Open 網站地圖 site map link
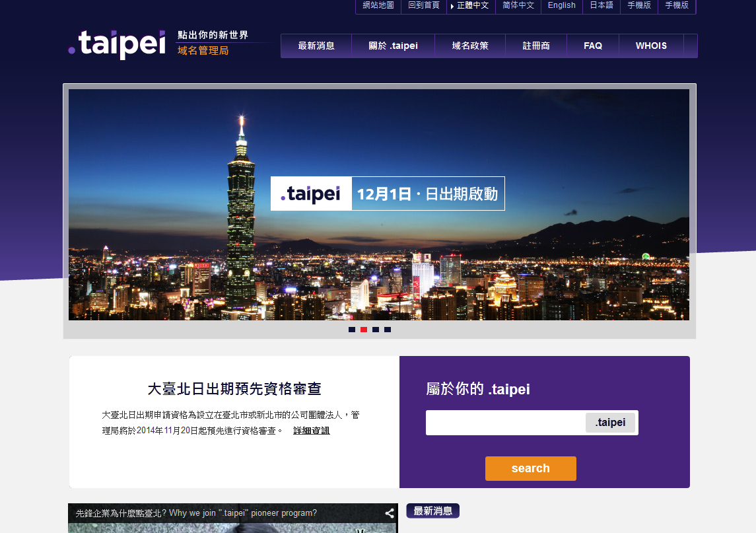The height and width of the screenshot is (533, 756). (x=378, y=5)
